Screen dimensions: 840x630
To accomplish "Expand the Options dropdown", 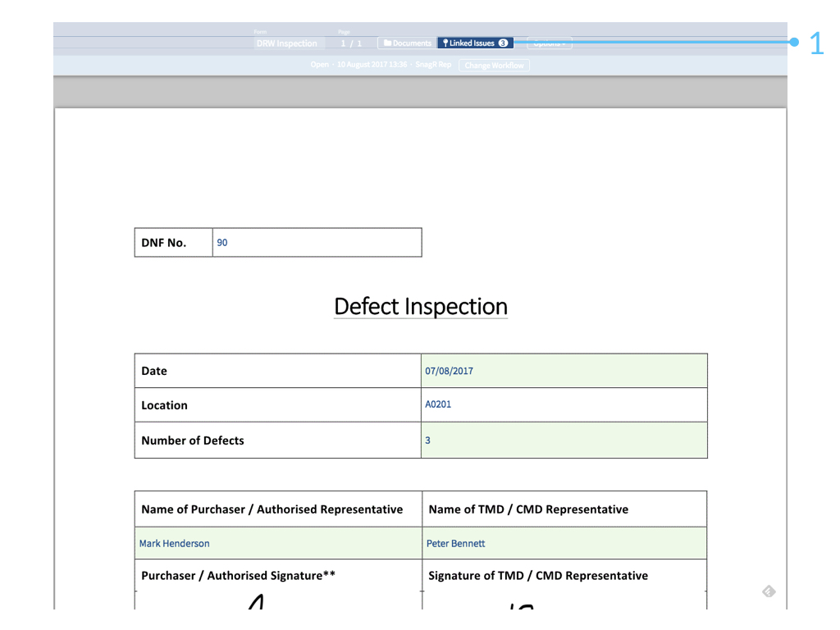I will coord(549,43).
